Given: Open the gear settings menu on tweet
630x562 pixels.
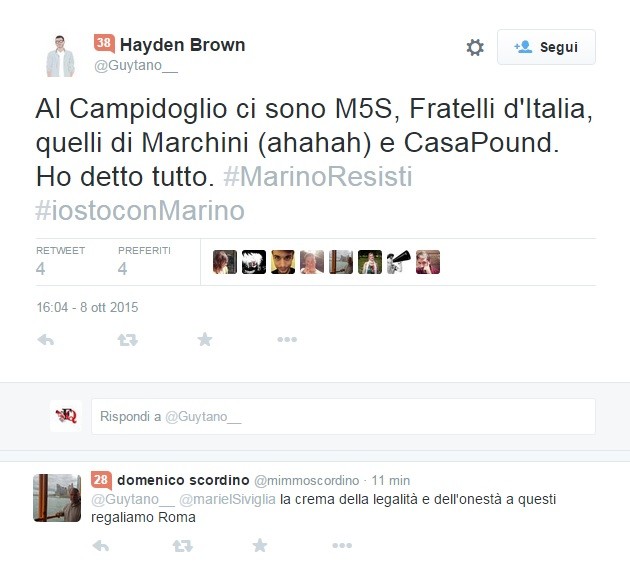Looking at the screenshot, I should pyautogui.click(x=475, y=47).
